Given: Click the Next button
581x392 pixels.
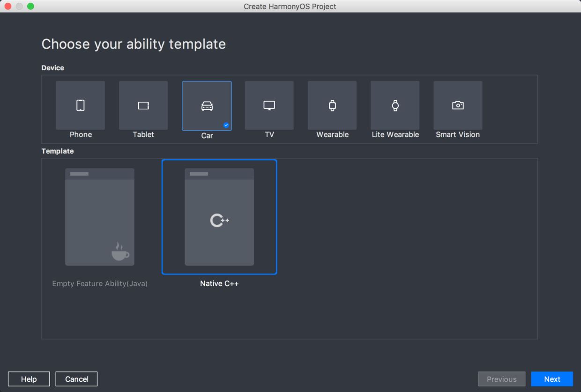Looking at the screenshot, I should (x=552, y=379).
